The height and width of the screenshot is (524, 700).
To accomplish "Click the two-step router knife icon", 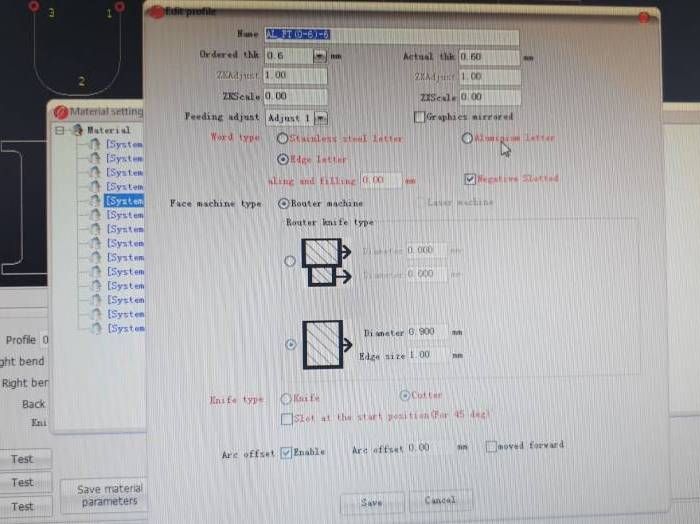I will [326, 262].
